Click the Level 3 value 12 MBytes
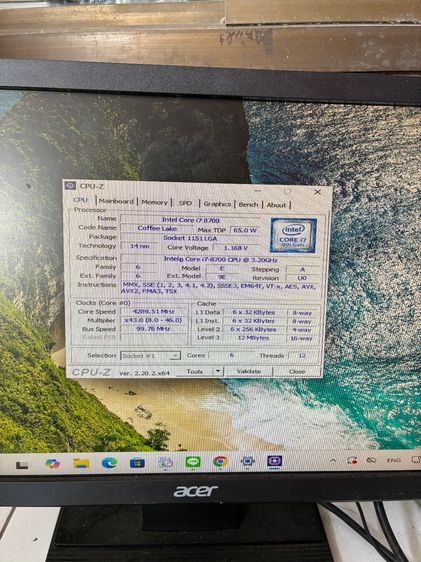421x562 pixels. (x=253, y=338)
